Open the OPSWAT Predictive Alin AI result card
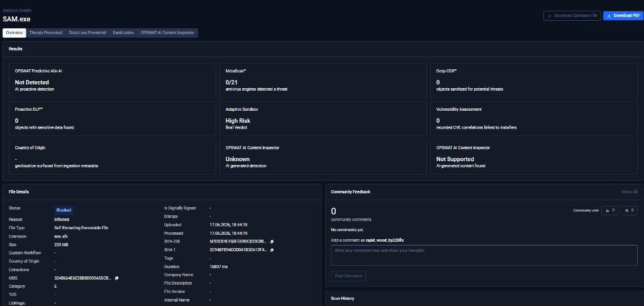 coord(113,81)
